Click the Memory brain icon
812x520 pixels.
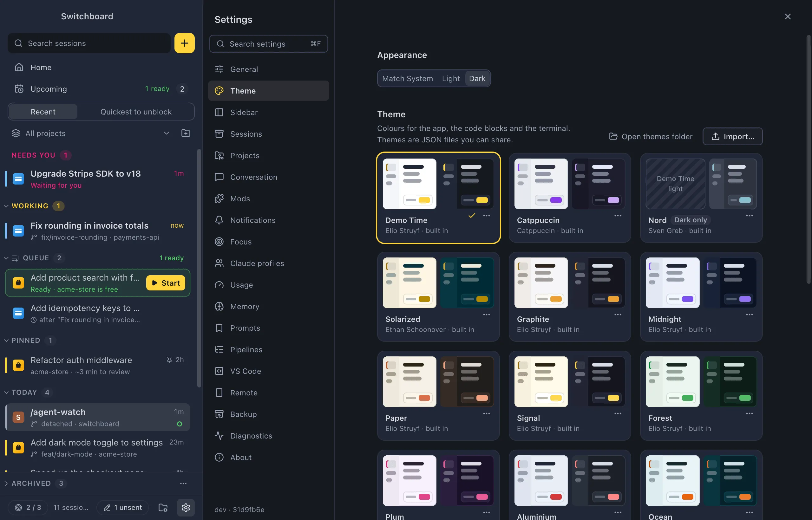219,306
